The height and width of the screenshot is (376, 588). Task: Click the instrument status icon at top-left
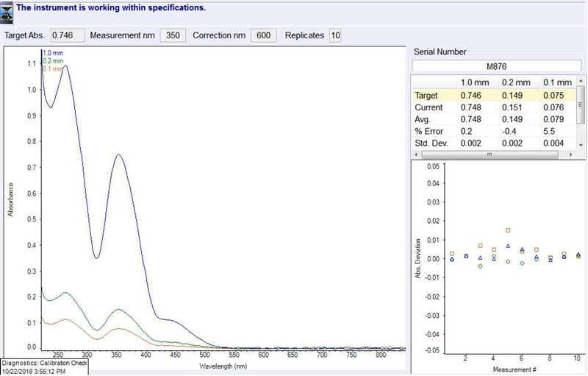point(7,13)
